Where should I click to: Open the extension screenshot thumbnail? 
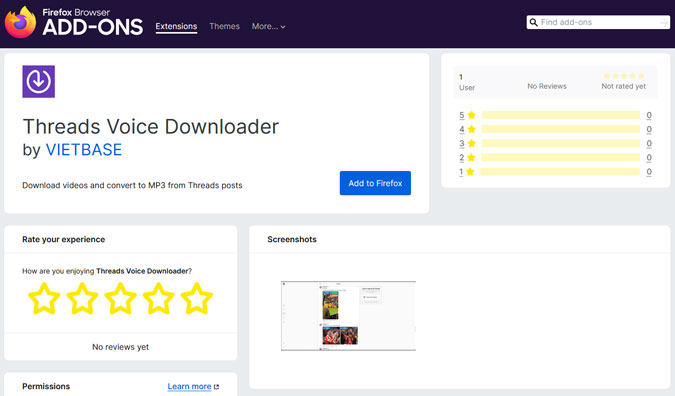[x=348, y=316]
